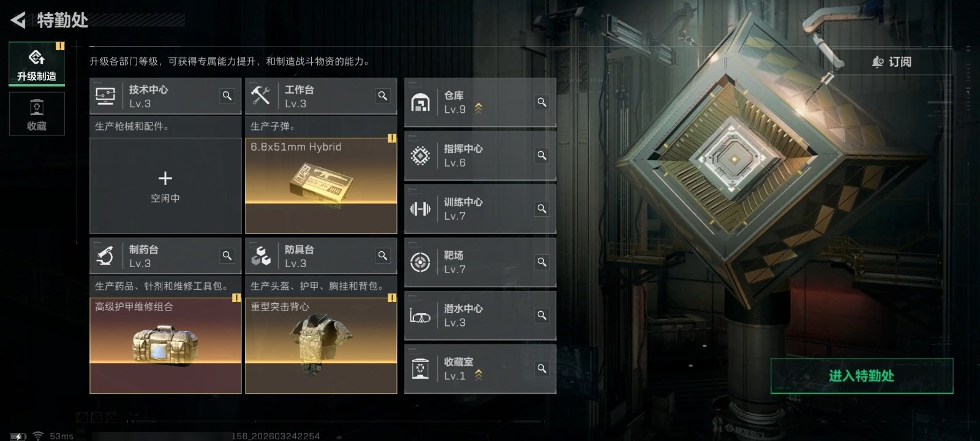
Task: Click the magnifier icon on 靶场
Action: (x=542, y=262)
